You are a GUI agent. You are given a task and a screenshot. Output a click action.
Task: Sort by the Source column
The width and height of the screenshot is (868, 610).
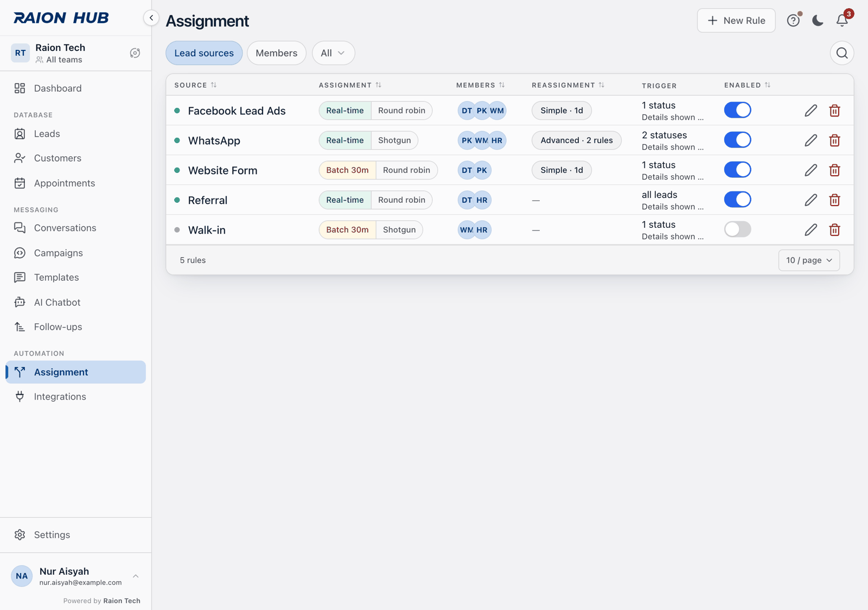tap(195, 85)
